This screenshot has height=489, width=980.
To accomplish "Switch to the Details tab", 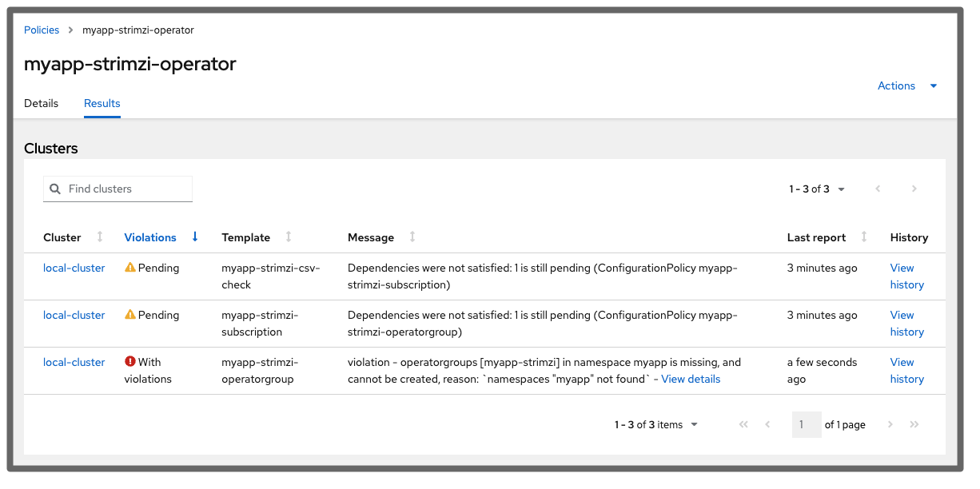I will click(x=42, y=103).
